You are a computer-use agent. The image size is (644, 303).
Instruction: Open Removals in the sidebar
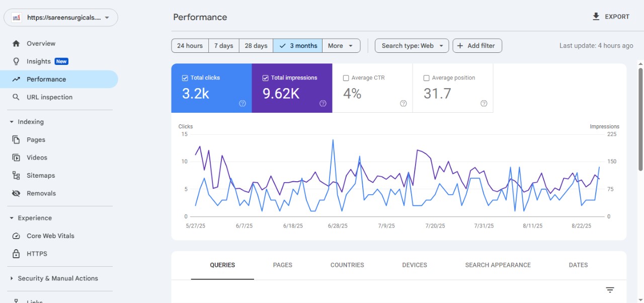(41, 193)
